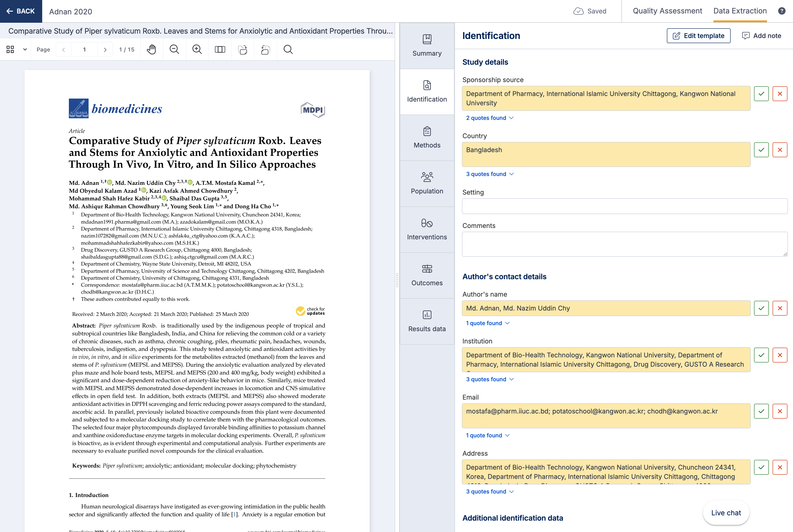The image size is (793, 532).
Task: Go to the previous PDF page
Action: click(x=64, y=50)
